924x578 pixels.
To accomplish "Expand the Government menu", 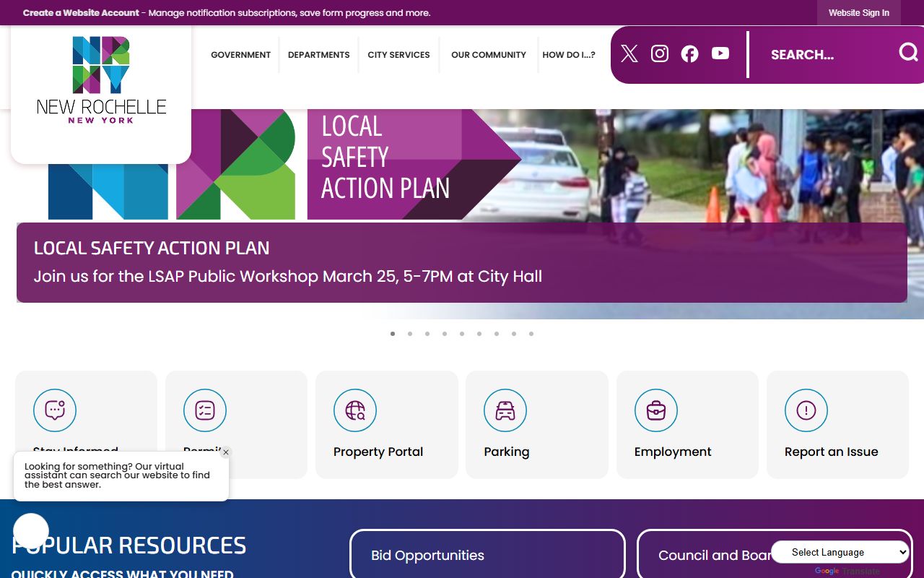I will point(240,55).
